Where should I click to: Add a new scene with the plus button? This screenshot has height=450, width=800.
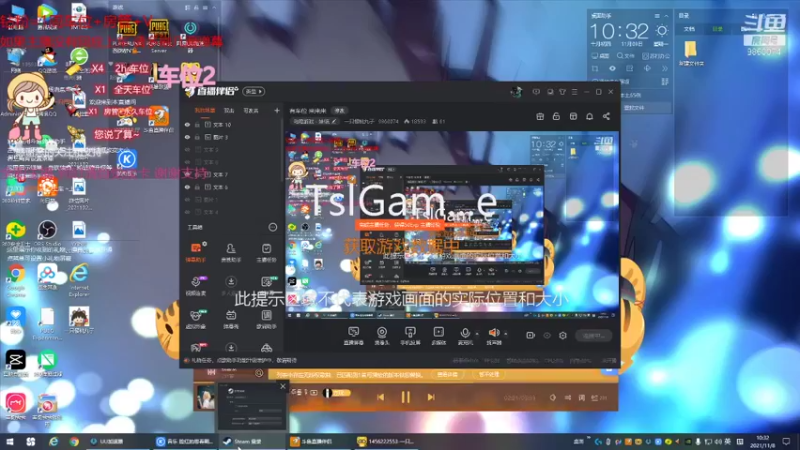point(277,110)
